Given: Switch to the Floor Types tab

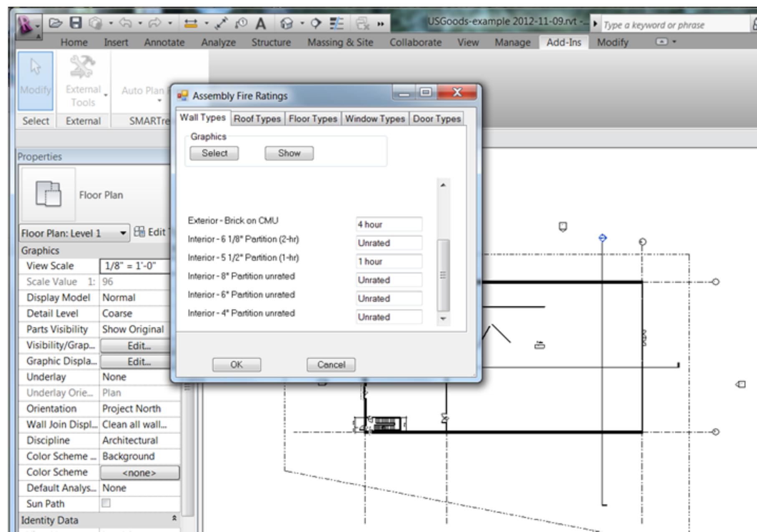Looking at the screenshot, I should click(x=313, y=119).
